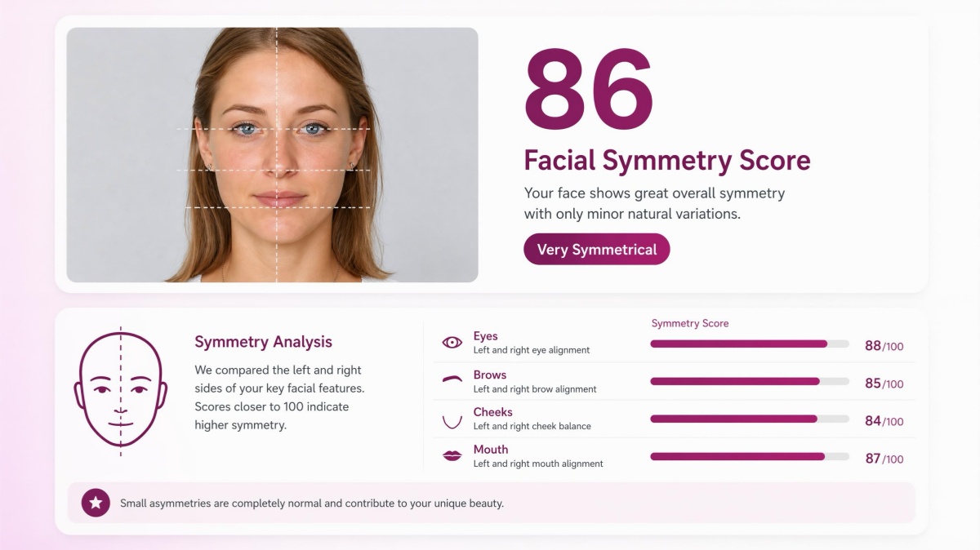Viewport: 980px width, 550px height.
Task: Click the Brows label
Action: (490, 375)
